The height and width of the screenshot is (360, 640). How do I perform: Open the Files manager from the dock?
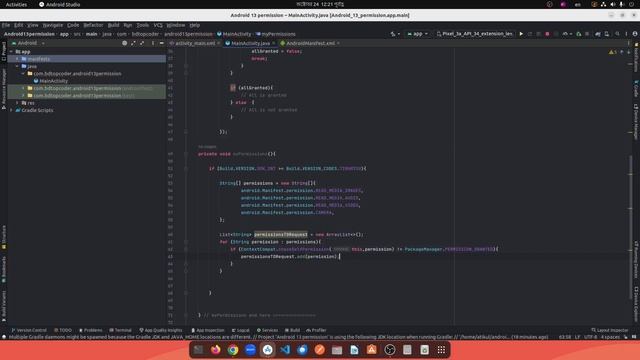pos(337,350)
